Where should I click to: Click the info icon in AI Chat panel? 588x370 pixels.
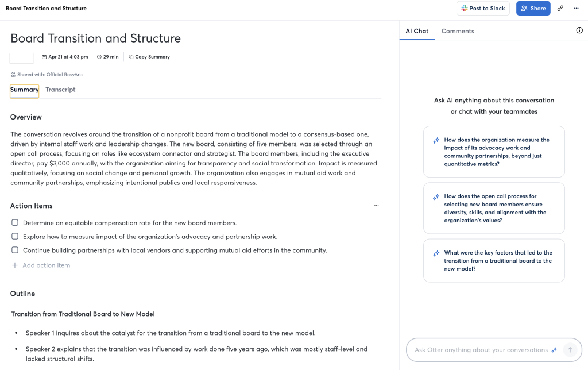tap(579, 31)
